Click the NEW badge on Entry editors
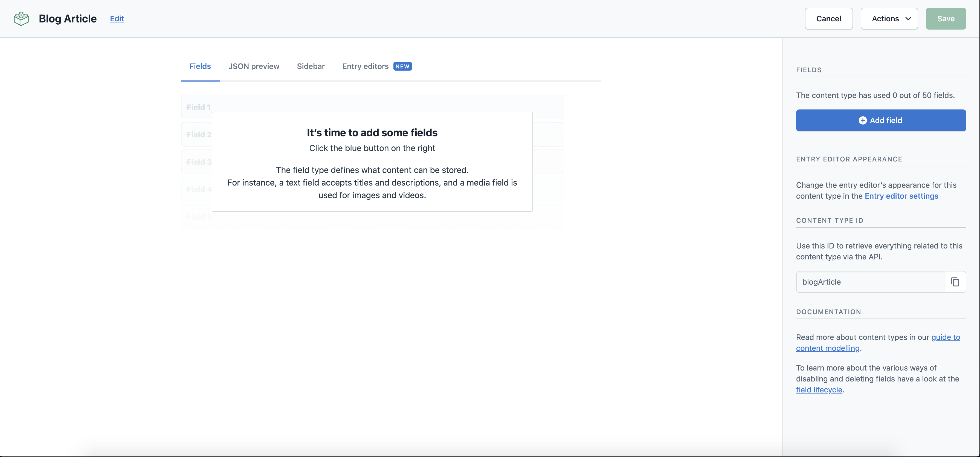The image size is (980, 457). [402, 66]
